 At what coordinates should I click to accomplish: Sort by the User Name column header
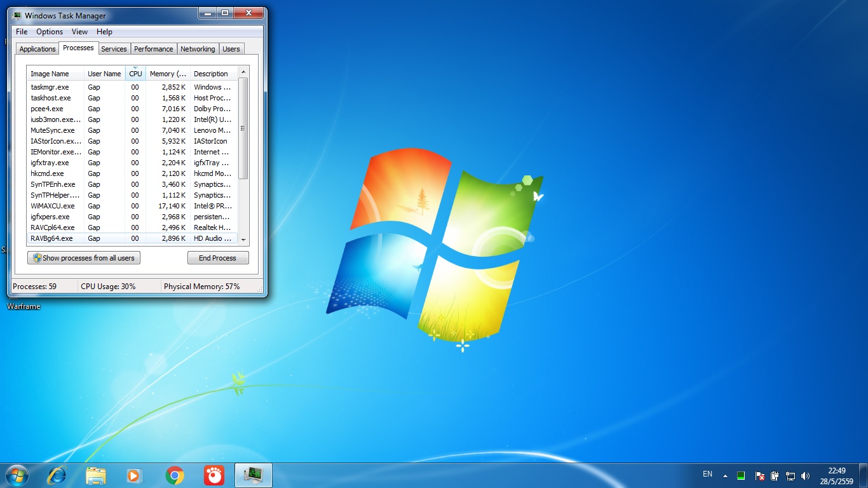click(x=104, y=74)
